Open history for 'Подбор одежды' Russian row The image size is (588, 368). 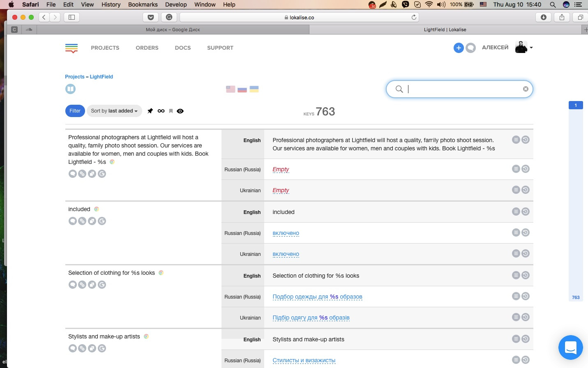(x=526, y=296)
